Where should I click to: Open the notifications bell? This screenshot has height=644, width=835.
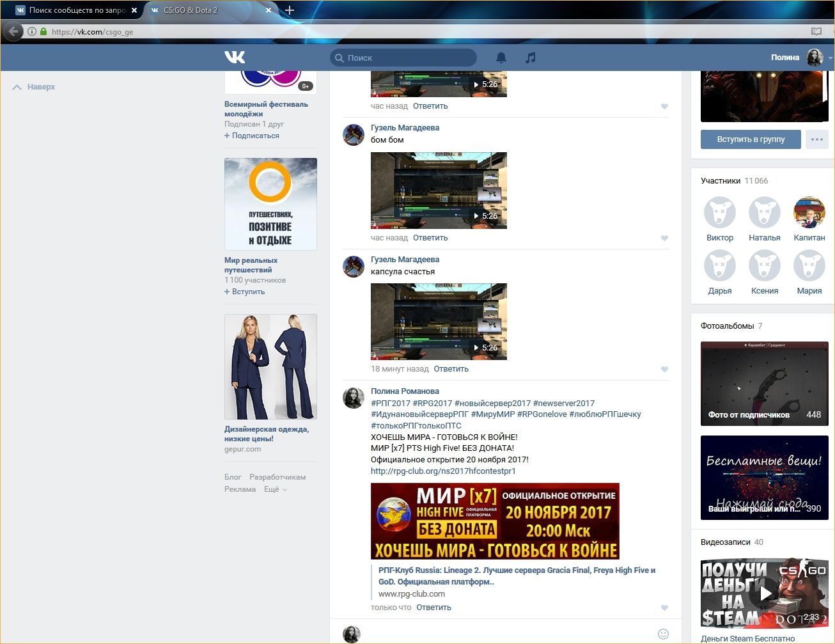click(501, 58)
